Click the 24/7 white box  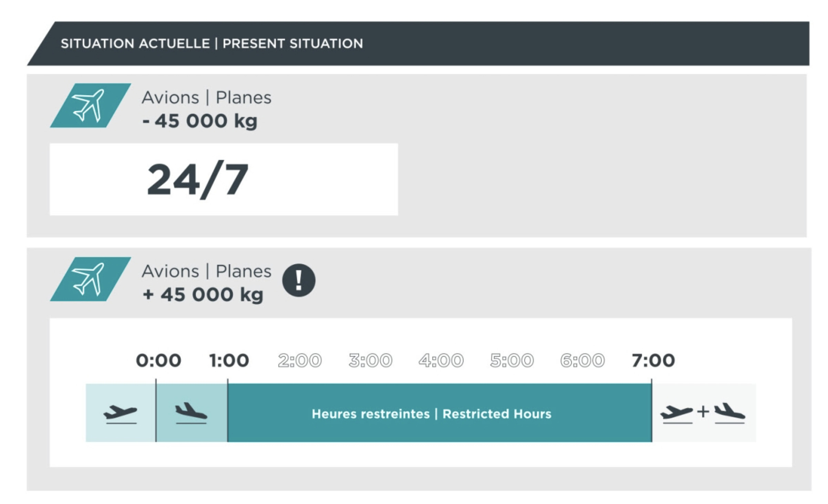[224, 179]
